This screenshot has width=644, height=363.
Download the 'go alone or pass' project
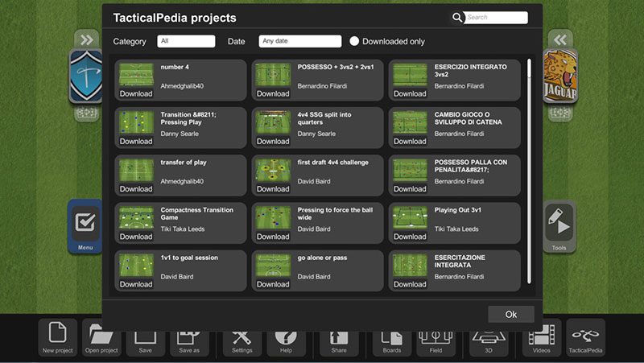273,284
